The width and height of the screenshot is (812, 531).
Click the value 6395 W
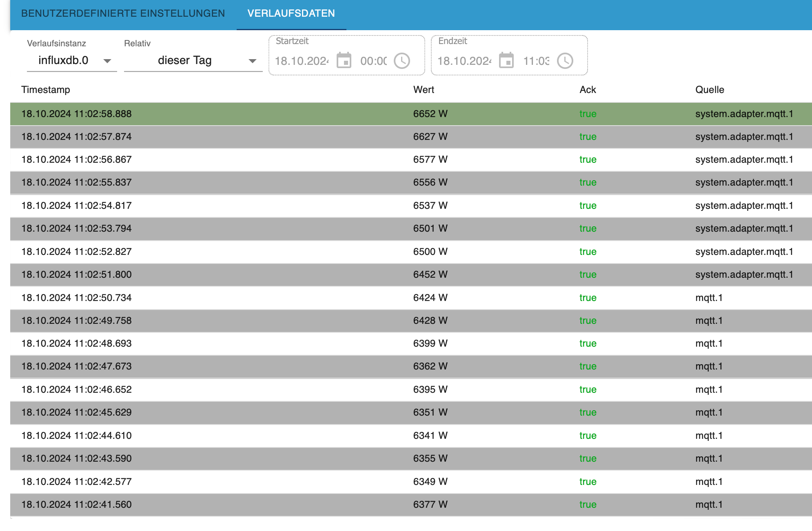(x=430, y=389)
